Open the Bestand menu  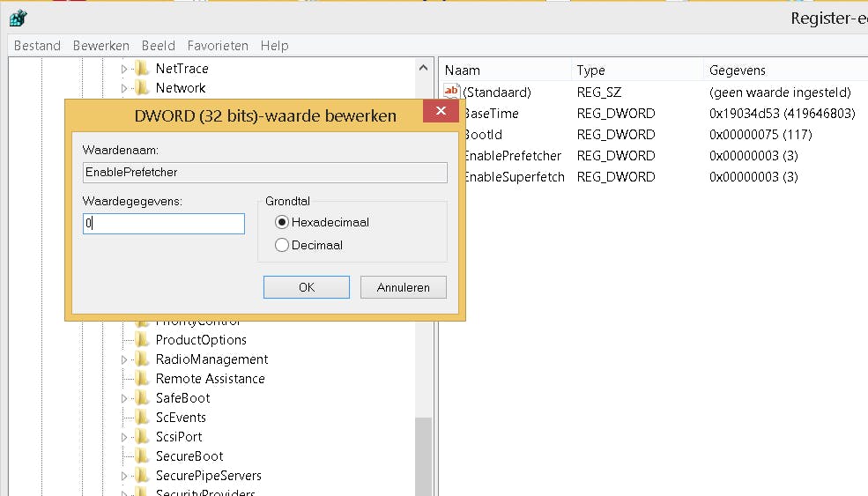click(x=37, y=46)
